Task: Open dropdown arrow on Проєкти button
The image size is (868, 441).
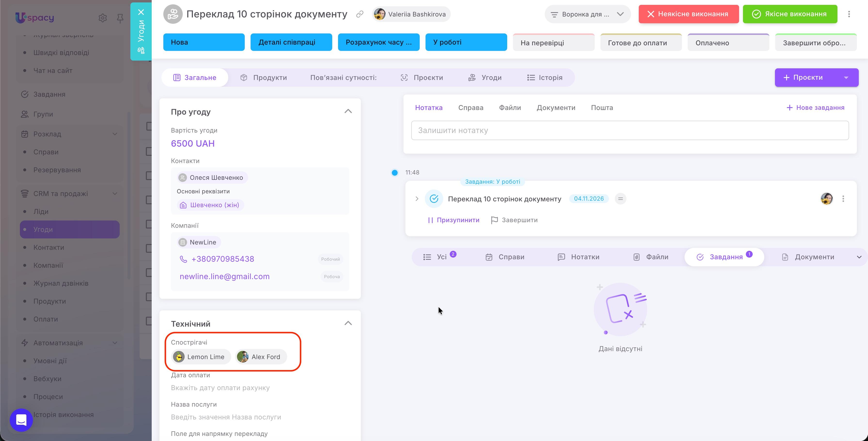Action: click(x=846, y=78)
